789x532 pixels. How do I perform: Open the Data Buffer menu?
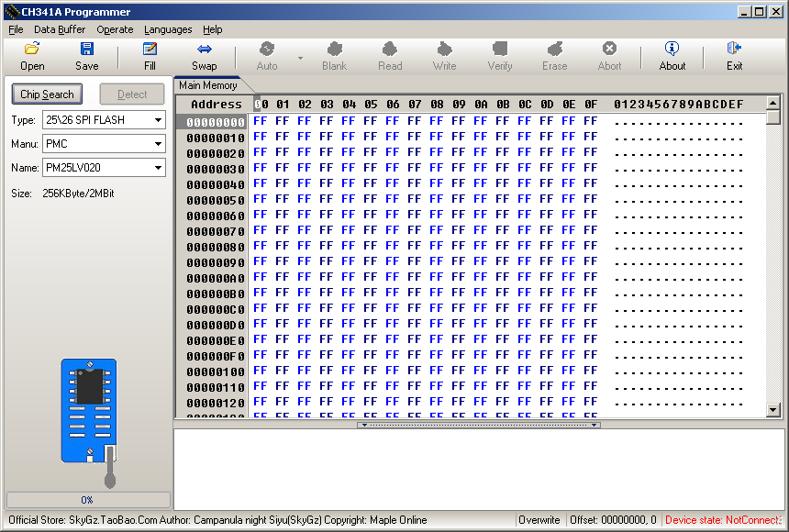pos(59,29)
